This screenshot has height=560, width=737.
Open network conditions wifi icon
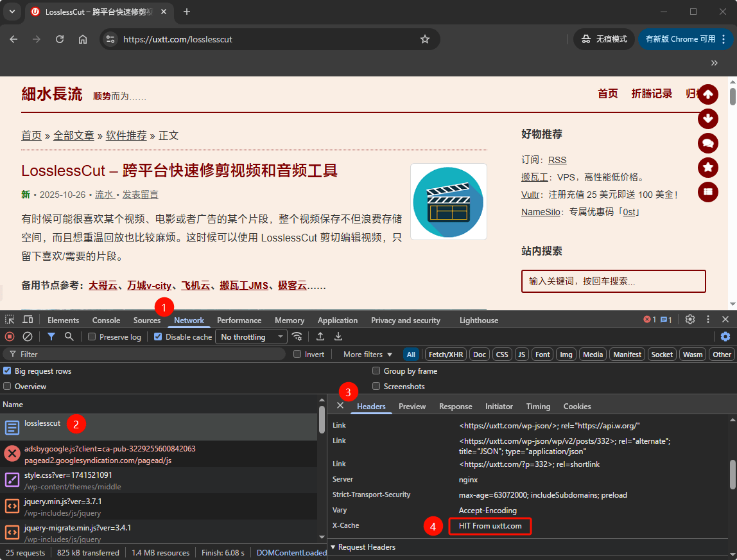click(297, 337)
